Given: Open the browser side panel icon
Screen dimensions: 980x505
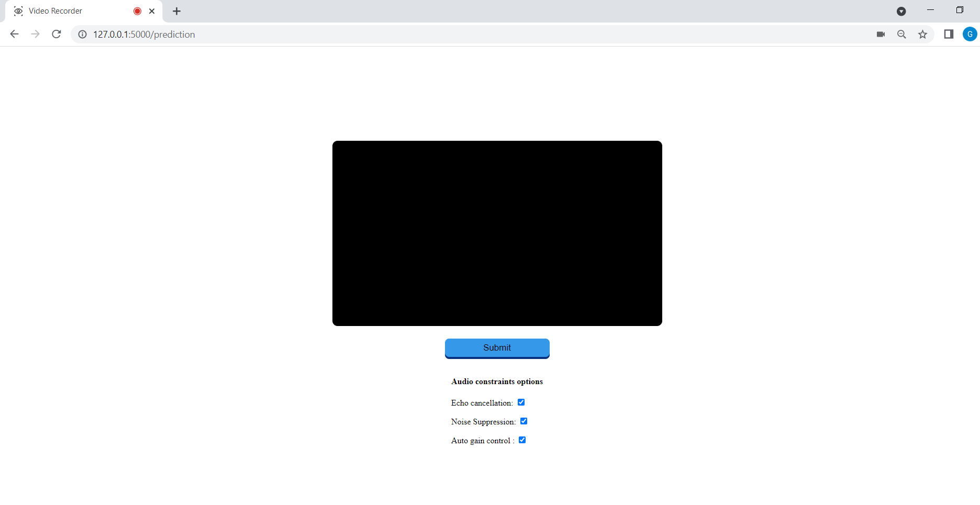Looking at the screenshot, I should pyautogui.click(x=949, y=34).
